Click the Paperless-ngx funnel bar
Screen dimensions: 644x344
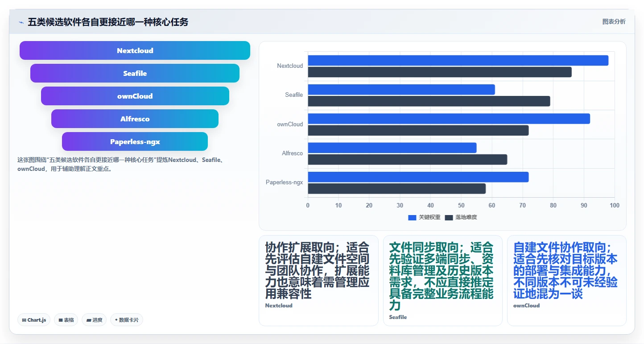135,141
